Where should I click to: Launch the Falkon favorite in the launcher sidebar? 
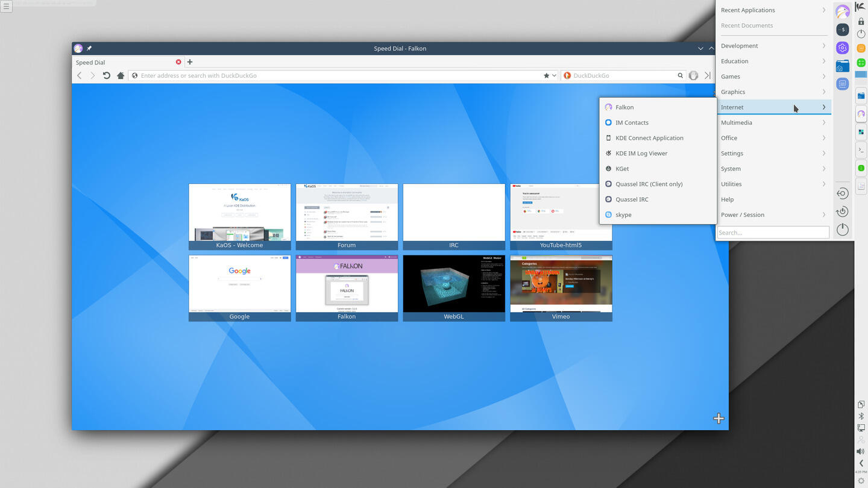pos(843,11)
